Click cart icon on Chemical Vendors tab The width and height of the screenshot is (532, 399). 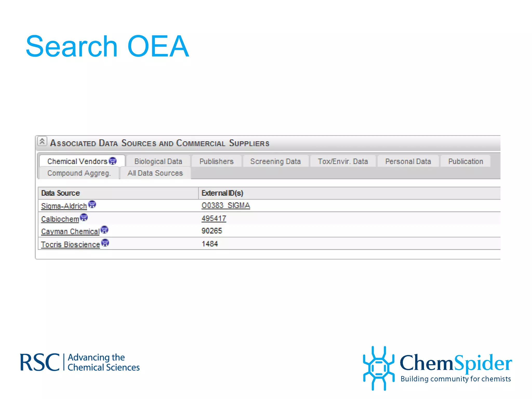[112, 161]
